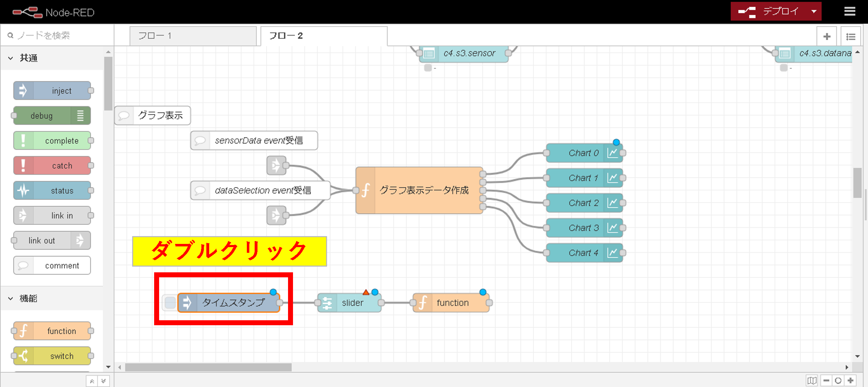The height and width of the screenshot is (387, 868).
Task: Select the Chart 3 node
Action: pyautogui.click(x=585, y=228)
